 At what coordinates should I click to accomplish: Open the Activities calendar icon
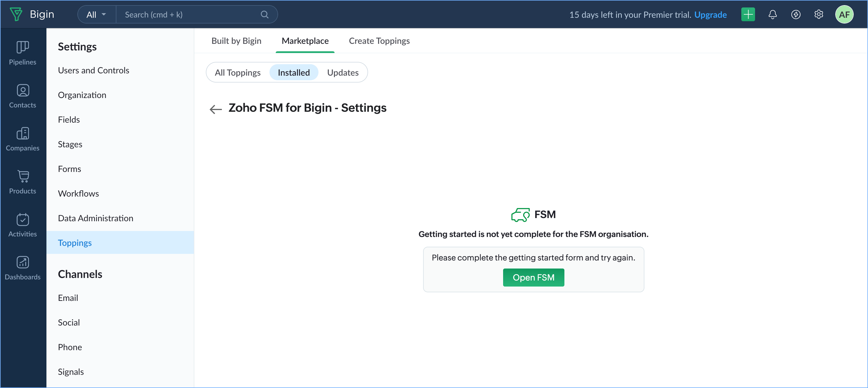(x=23, y=220)
